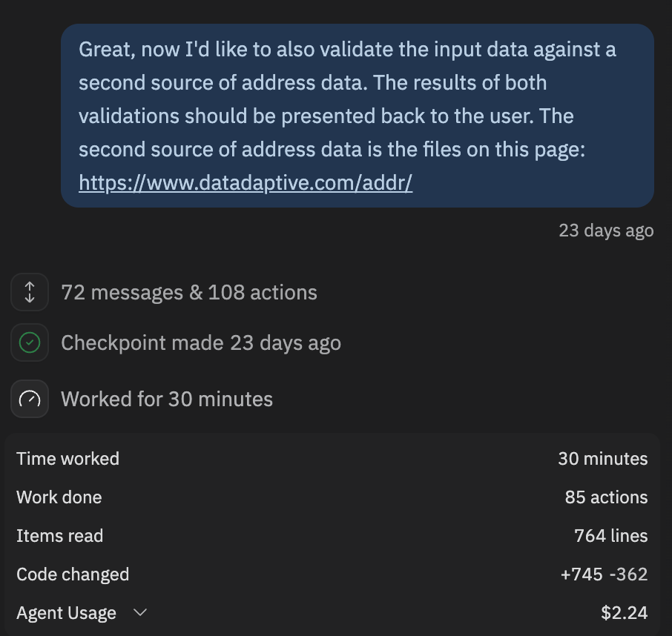Click the '23 days ago' message timestamp

[606, 231]
